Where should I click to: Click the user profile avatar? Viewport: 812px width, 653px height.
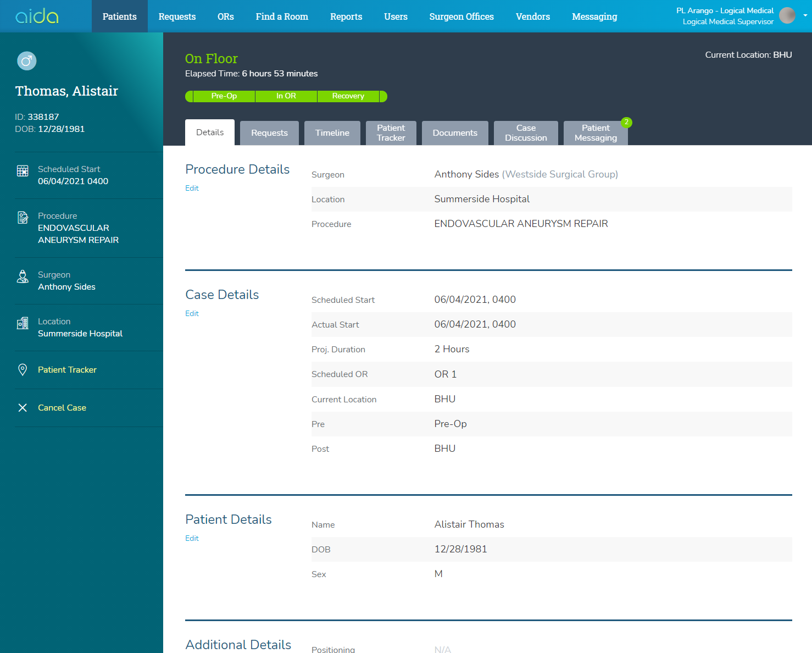coord(787,16)
